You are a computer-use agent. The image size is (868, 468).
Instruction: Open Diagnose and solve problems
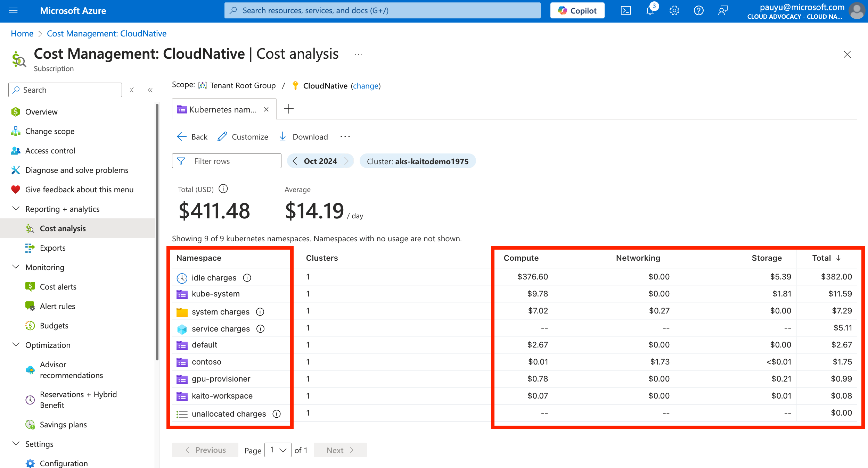coord(77,170)
